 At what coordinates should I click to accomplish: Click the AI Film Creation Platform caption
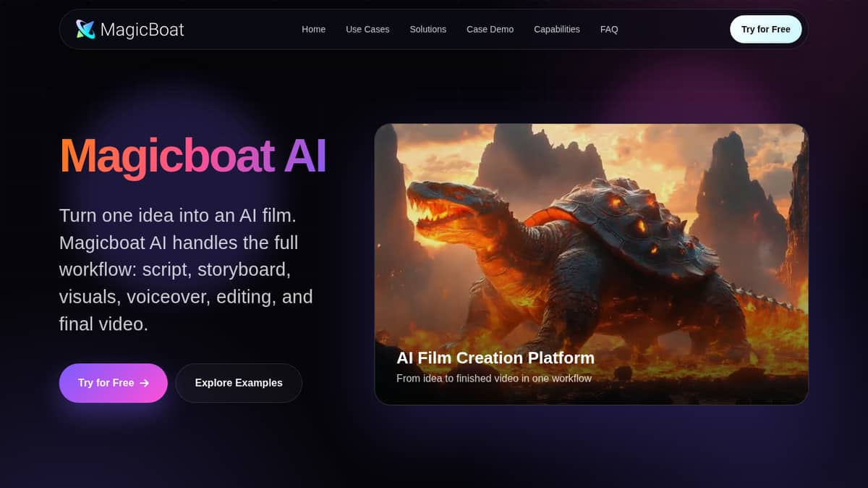(495, 358)
